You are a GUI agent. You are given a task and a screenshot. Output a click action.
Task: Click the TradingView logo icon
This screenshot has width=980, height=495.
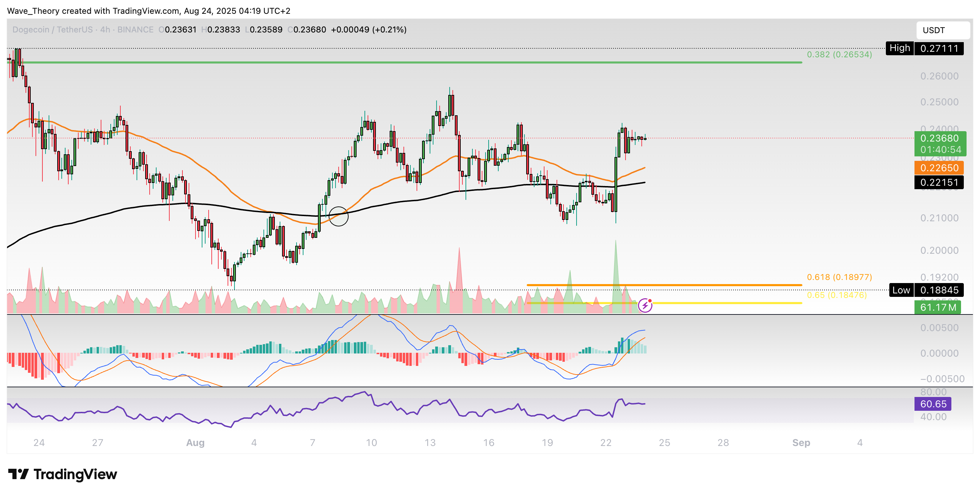point(18,474)
